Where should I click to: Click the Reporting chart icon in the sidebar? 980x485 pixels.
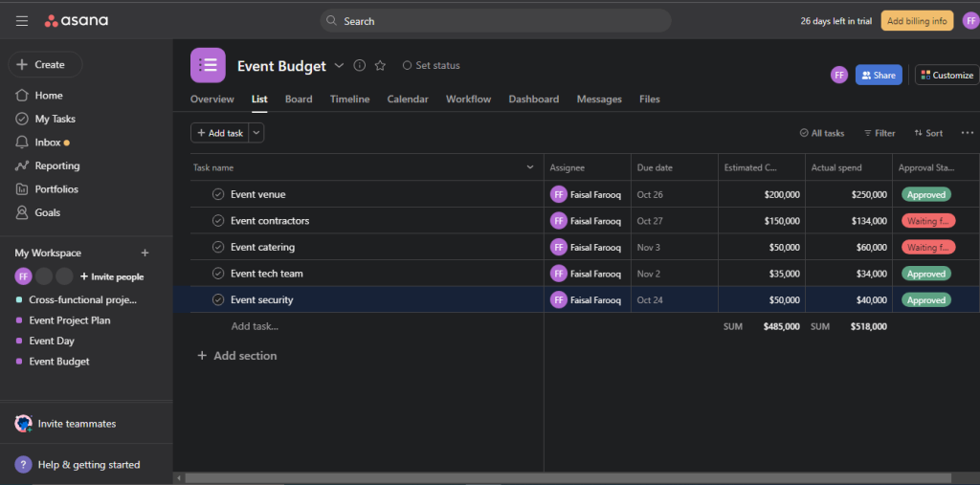[x=21, y=165]
